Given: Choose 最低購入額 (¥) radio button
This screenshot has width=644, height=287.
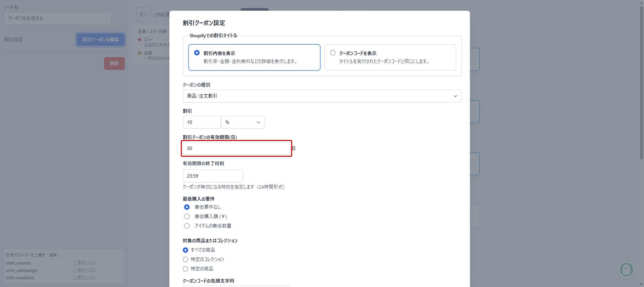Looking at the screenshot, I should point(187,217).
